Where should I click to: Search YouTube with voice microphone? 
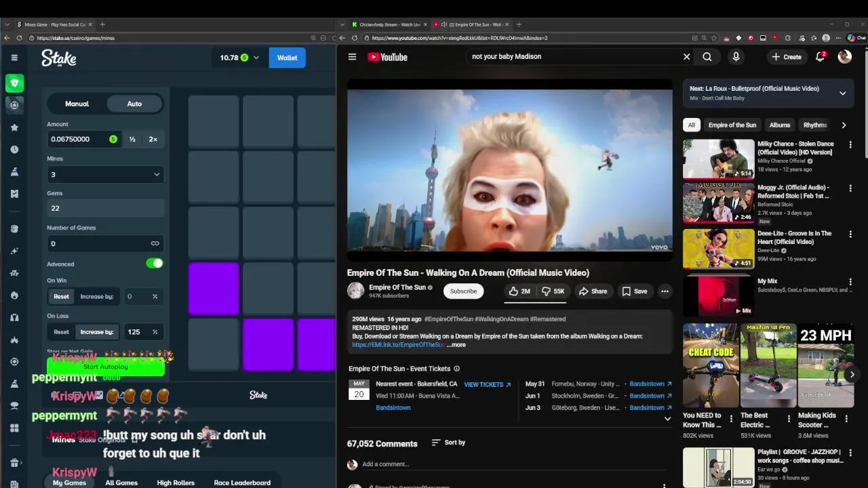[736, 57]
